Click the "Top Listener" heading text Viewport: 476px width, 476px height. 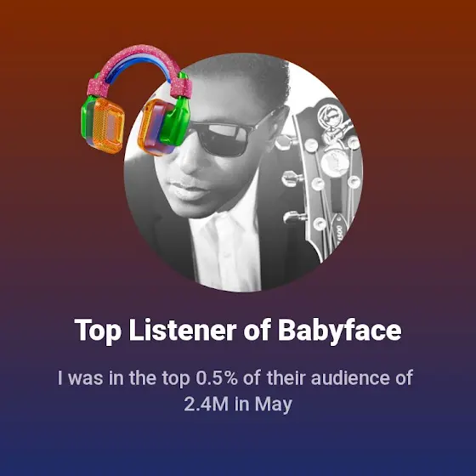[x=155, y=331]
